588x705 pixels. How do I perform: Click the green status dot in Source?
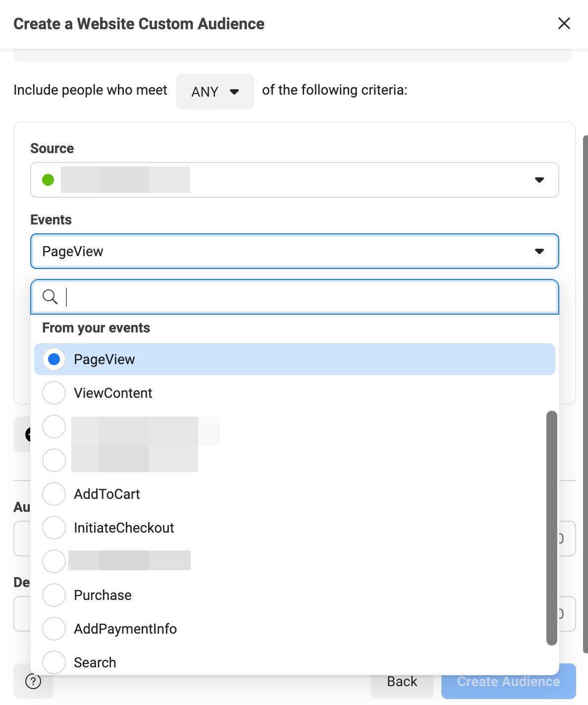tap(48, 180)
